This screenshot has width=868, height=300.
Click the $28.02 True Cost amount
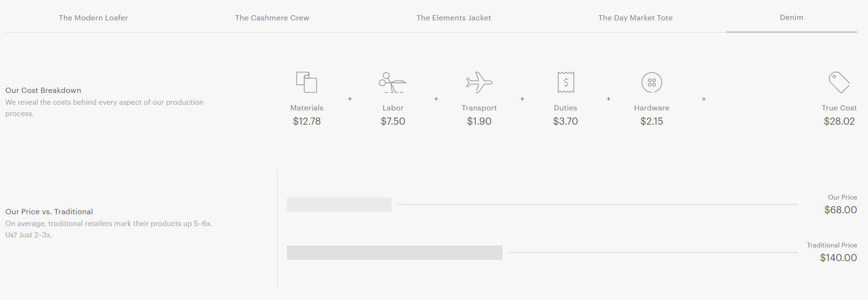[x=839, y=121]
